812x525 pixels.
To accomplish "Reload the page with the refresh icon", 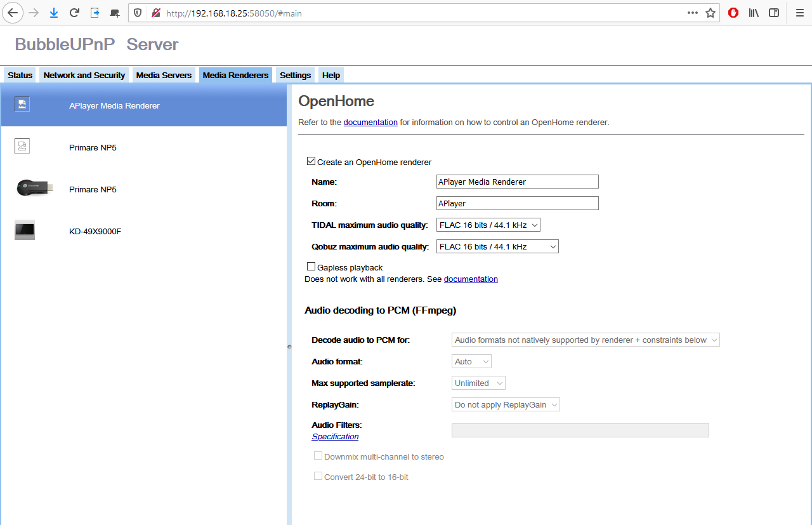I will coord(74,13).
